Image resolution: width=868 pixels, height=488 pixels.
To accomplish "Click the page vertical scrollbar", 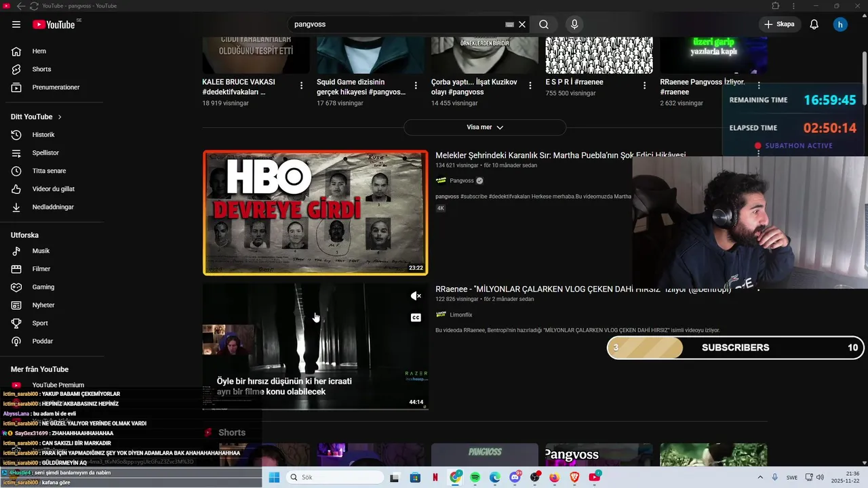I will (x=865, y=78).
